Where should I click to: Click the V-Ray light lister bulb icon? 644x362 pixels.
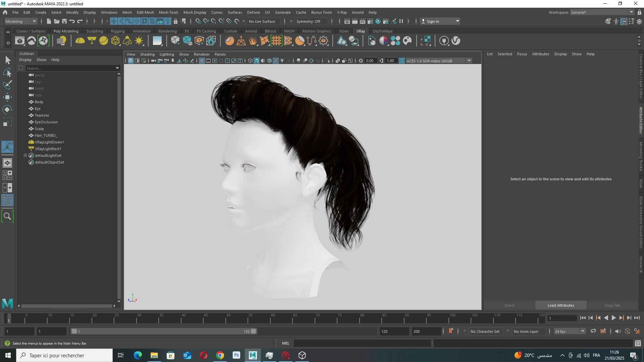(62, 41)
